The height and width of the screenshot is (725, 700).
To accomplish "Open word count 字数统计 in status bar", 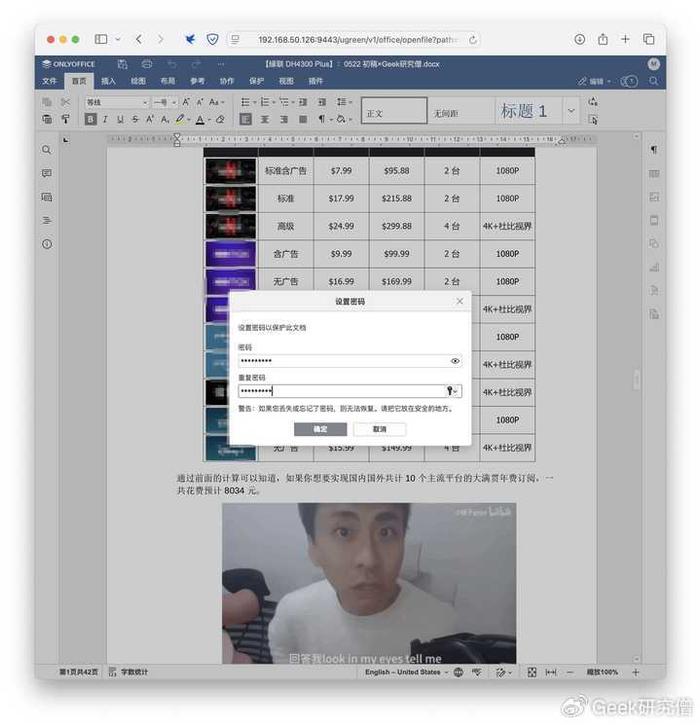I will click(129, 672).
